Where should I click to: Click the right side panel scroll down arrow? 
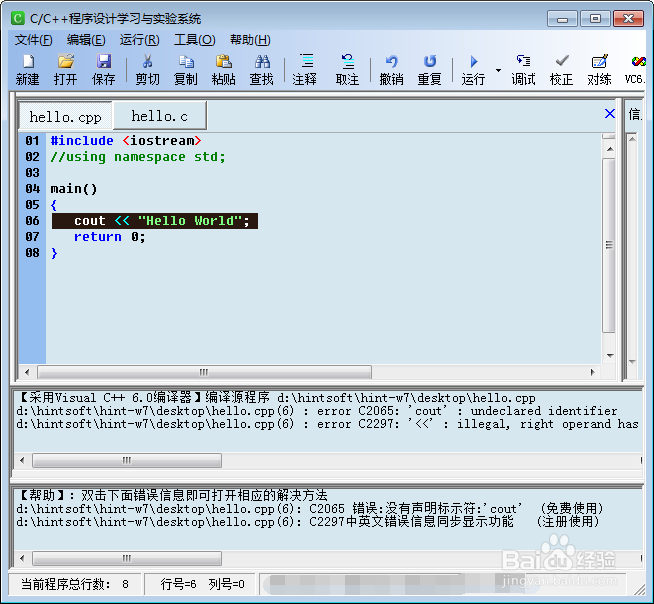pyautogui.click(x=632, y=362)
